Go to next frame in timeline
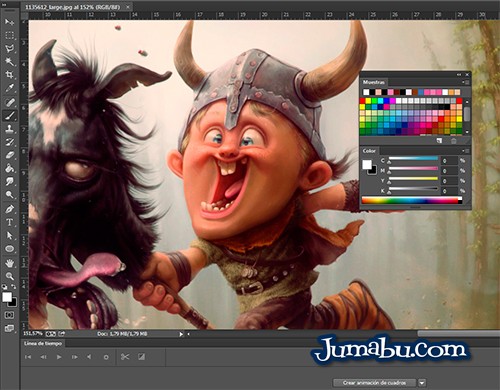 coord(74,357)
